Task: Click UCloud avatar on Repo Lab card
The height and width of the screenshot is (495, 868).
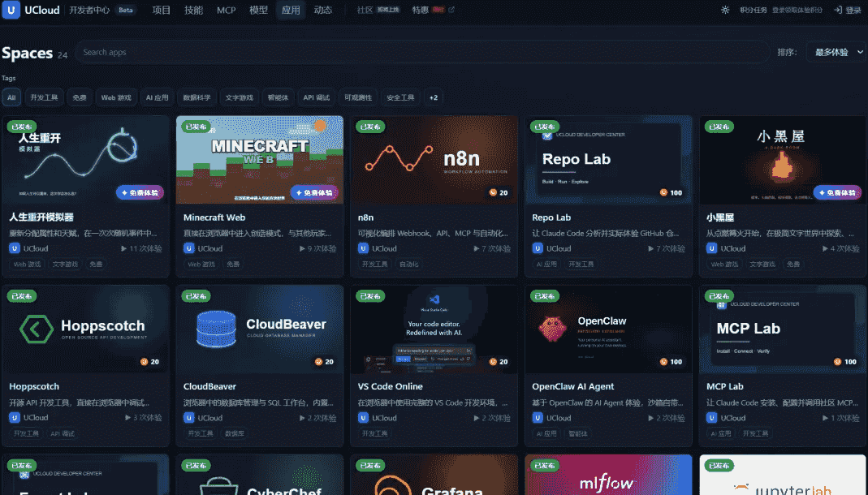Action: (538, 248)
